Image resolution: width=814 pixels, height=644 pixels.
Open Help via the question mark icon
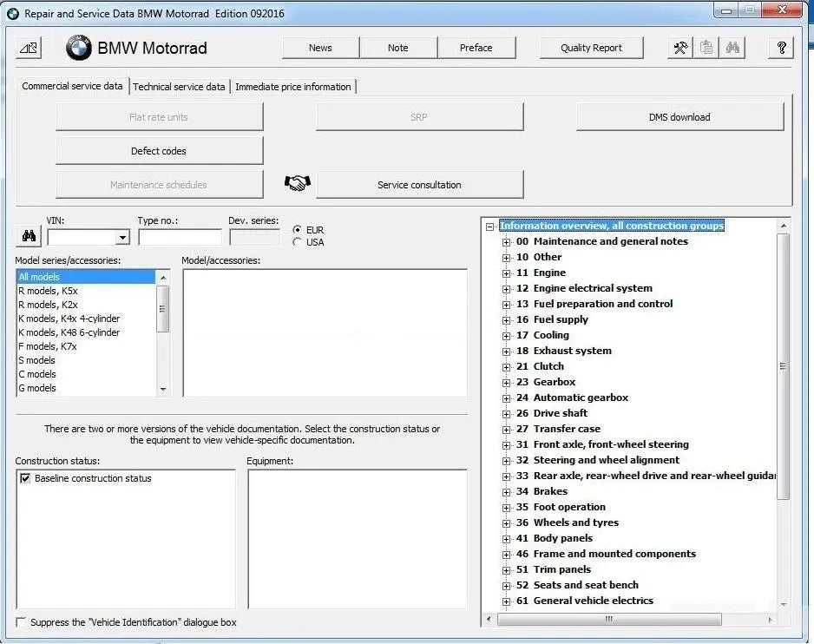click(x=780, y=47)
